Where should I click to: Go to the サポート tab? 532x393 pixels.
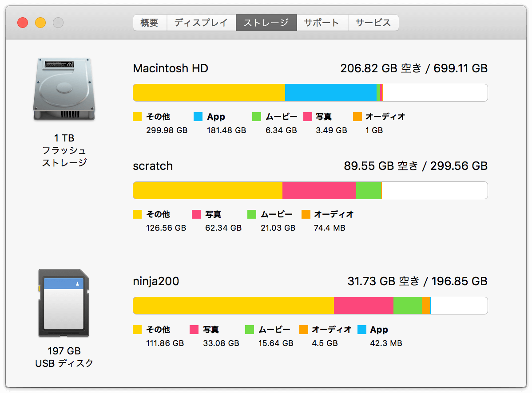322,23
